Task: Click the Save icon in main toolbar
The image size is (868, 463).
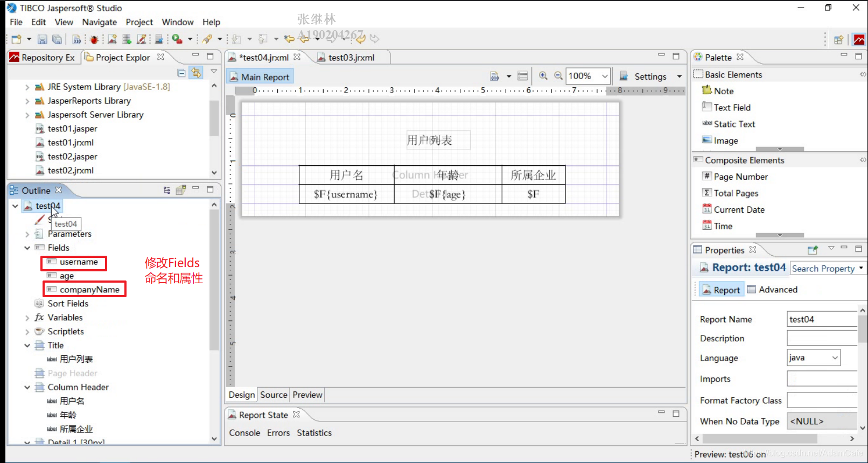Action: pyautogui.click(x=42, y=39)
